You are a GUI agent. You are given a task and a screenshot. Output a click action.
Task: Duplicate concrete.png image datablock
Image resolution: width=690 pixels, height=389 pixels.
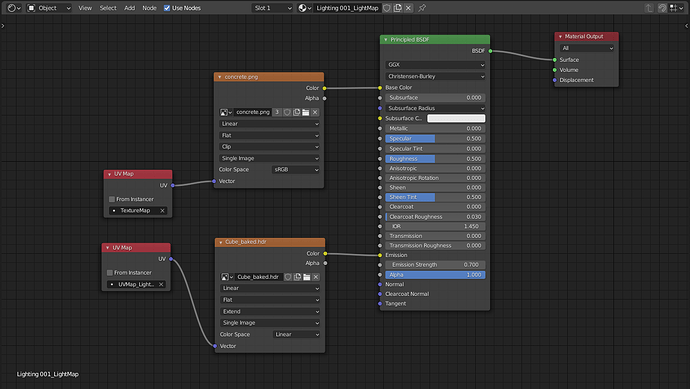297,112
